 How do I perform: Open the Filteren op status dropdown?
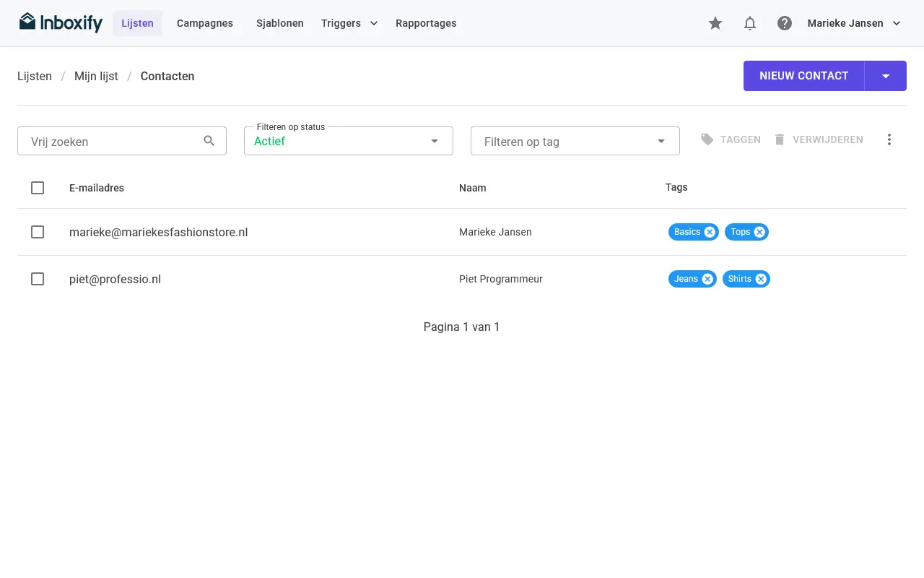(349, 141)
